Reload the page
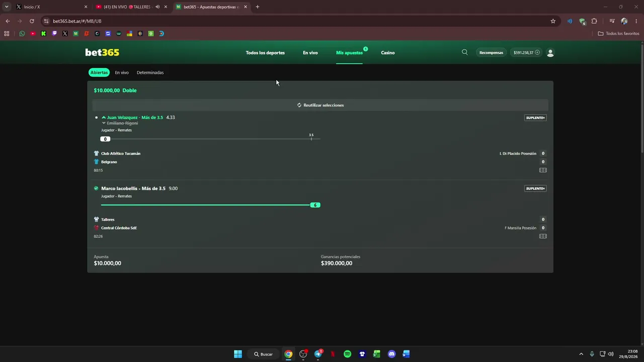644x362 pixels. coord(32,21)
